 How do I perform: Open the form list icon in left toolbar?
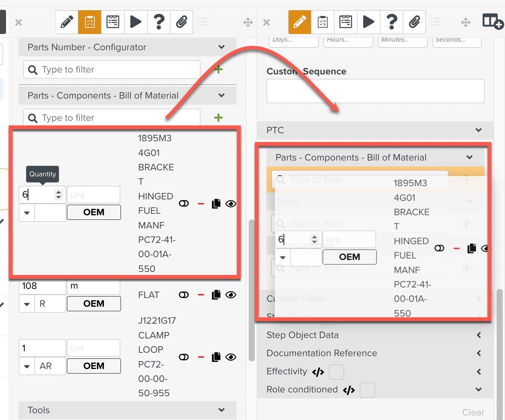[x=113, y=22]
